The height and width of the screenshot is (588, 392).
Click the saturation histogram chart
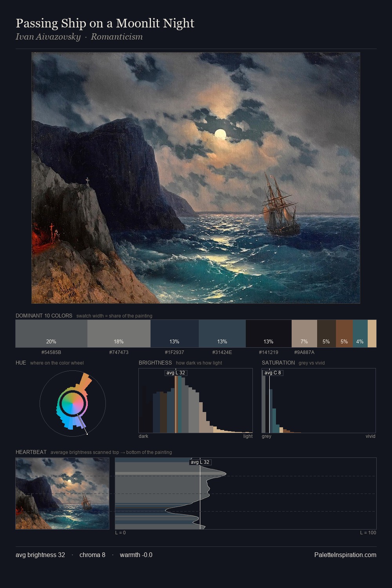pyautogui.click(x=319, y=401)
